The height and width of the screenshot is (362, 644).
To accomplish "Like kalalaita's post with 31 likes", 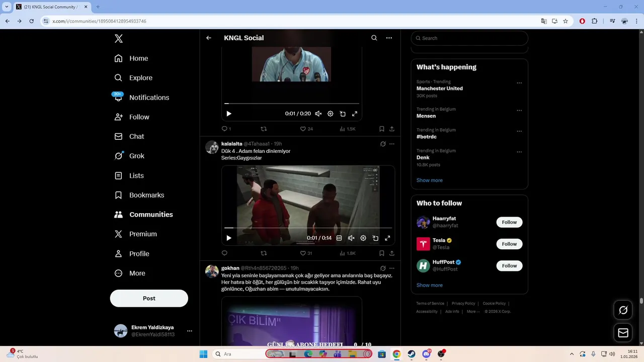I will [306, 253].
